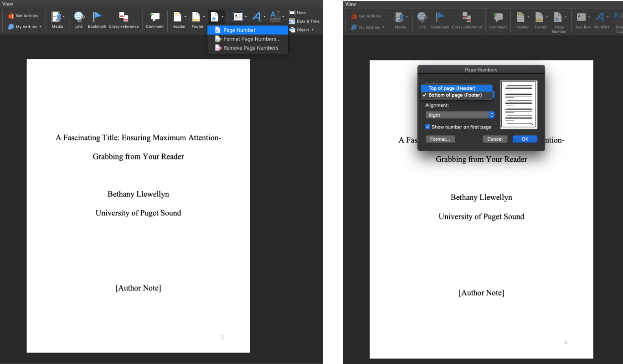
Task: Click page number 1 in left document footer
Action: [222, 337]
